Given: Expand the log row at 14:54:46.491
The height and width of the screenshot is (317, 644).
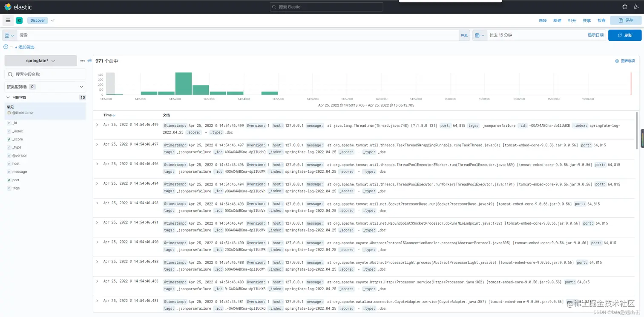Looking at the screenshot, I should [97, 223].
